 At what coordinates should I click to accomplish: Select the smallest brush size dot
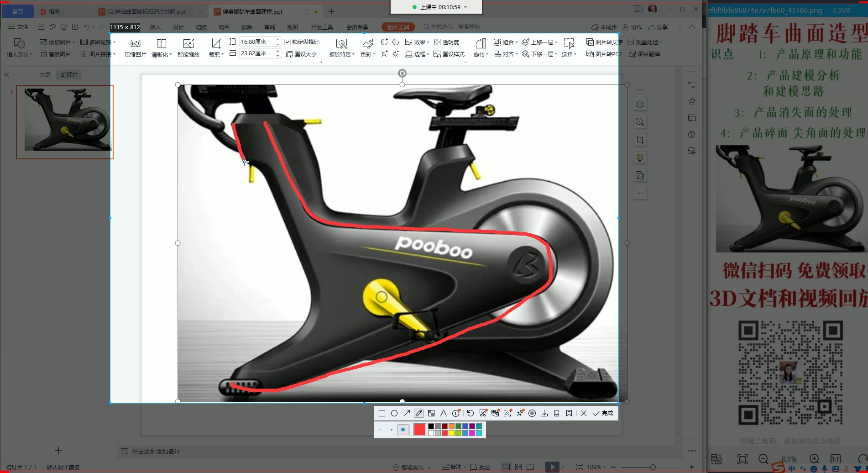pos(380,430)
